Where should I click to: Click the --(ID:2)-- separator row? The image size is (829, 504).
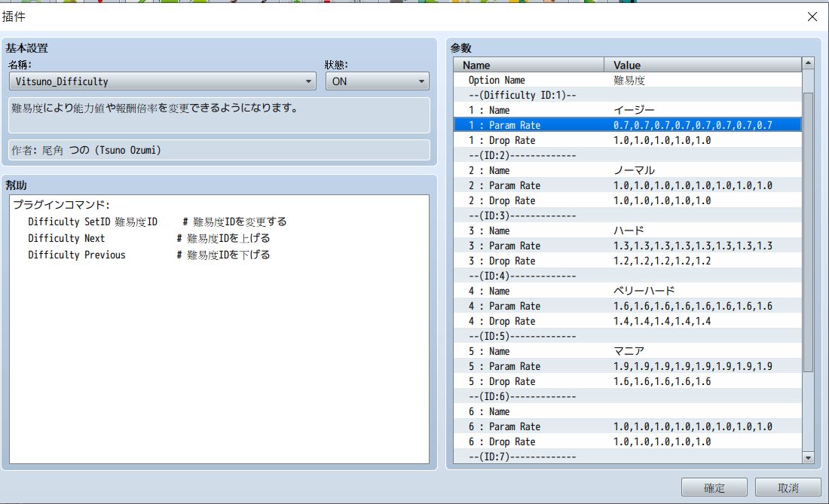click(x=628, y=155)
